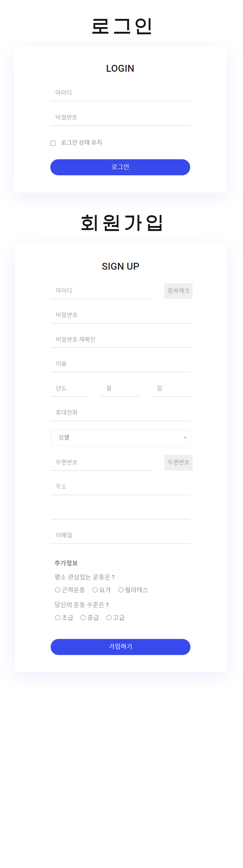Focus the 이름 name input field
Viewport: 243px width, 868px height.
tap(120, 363)
